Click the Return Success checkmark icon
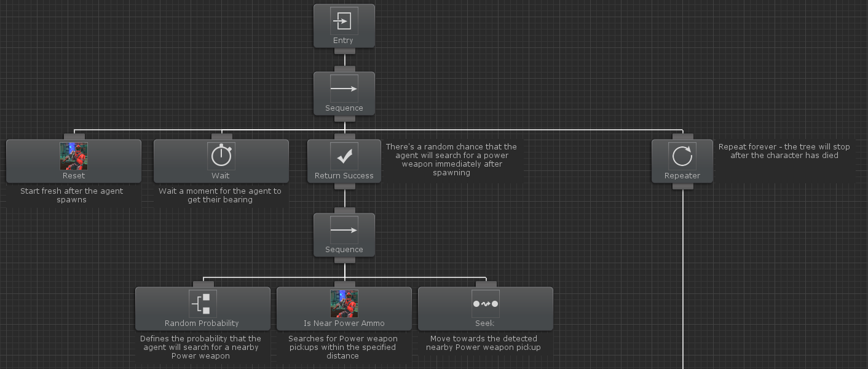868x369 pixels. 344,156
